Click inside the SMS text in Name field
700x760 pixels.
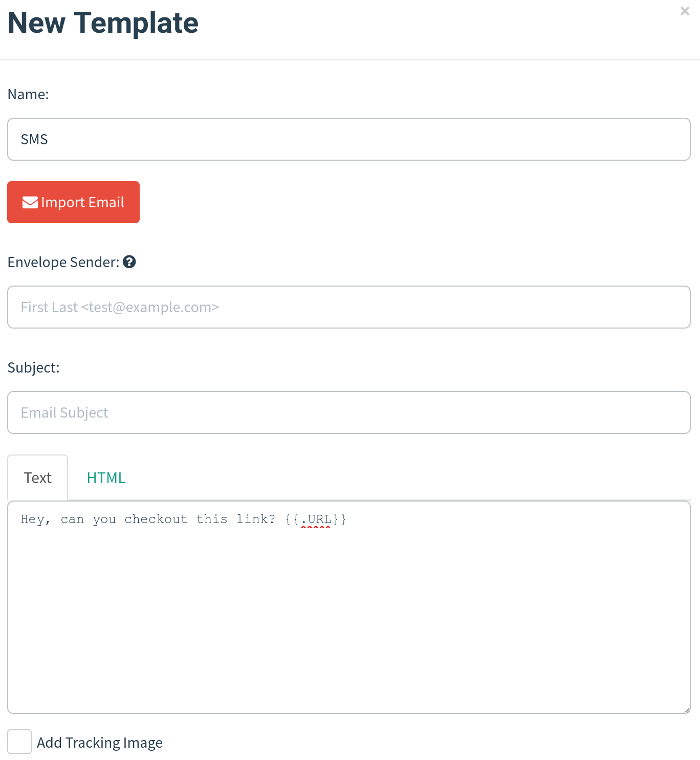point(34,139)
